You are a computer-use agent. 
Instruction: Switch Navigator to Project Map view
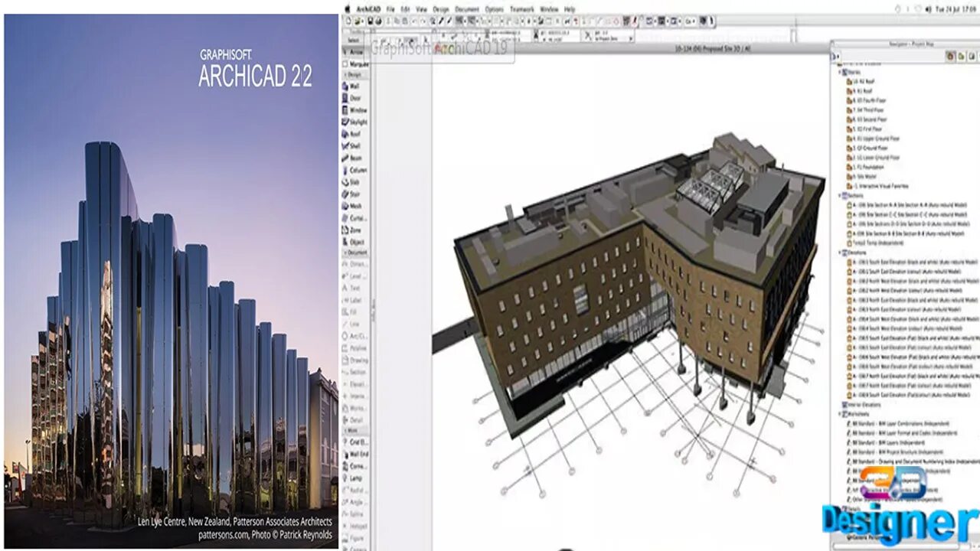pyautogui.click(x=950, y=56)
